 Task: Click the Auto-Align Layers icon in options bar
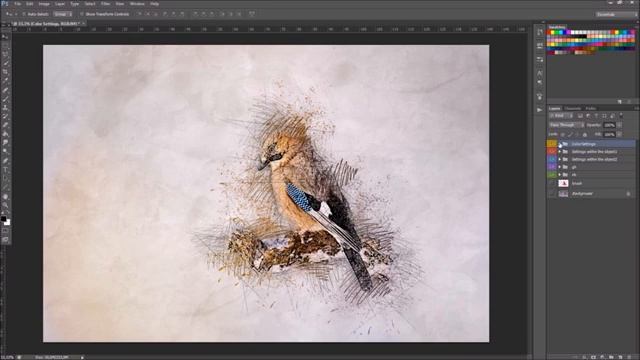[x=252, y=14]
